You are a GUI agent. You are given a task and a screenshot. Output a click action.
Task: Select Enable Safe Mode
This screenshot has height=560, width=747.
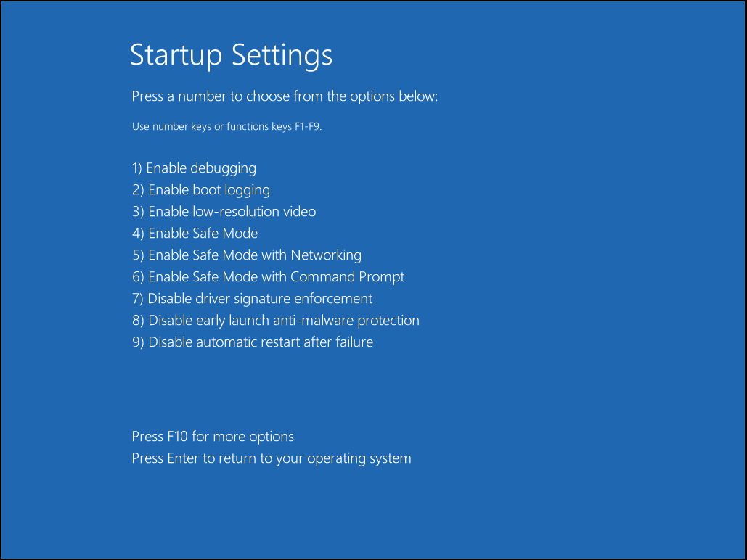[x=195, y=233]
